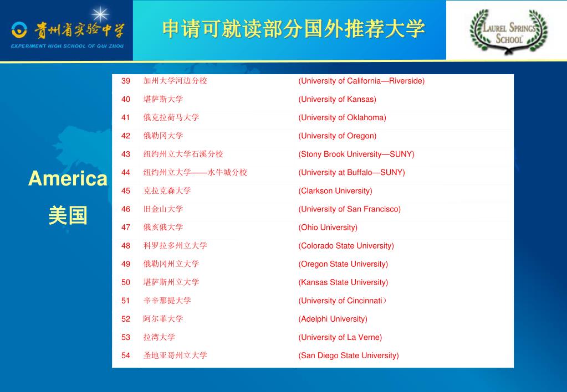
Task: Select "(University of Oregon)"
Action: (337, 136)
